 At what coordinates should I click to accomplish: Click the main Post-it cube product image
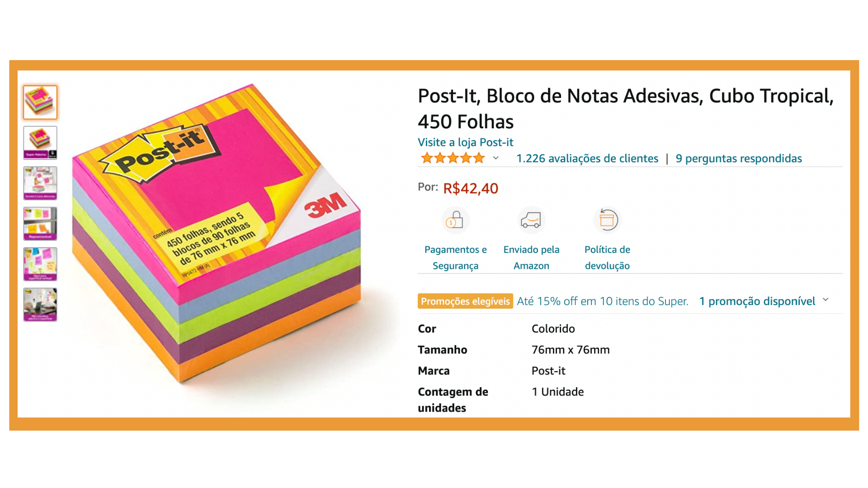(217, 233)
